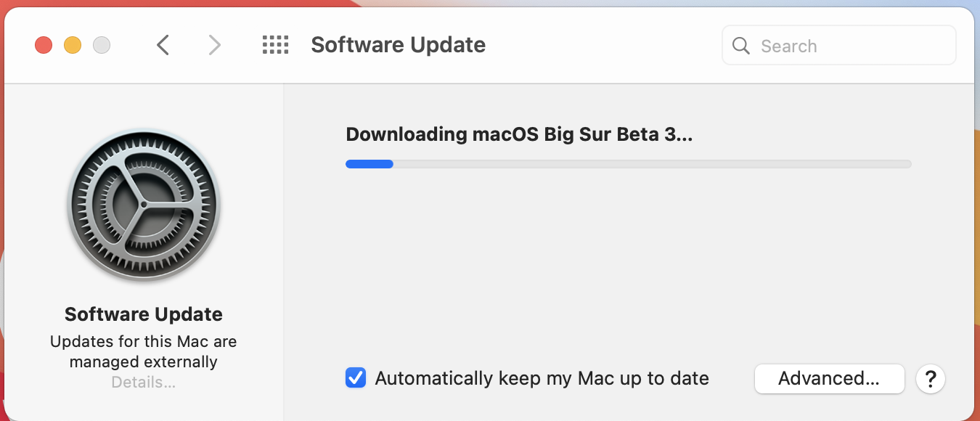Minimize window with the yellow button
The height and width of the screenshot is (421, 980).
73,45
